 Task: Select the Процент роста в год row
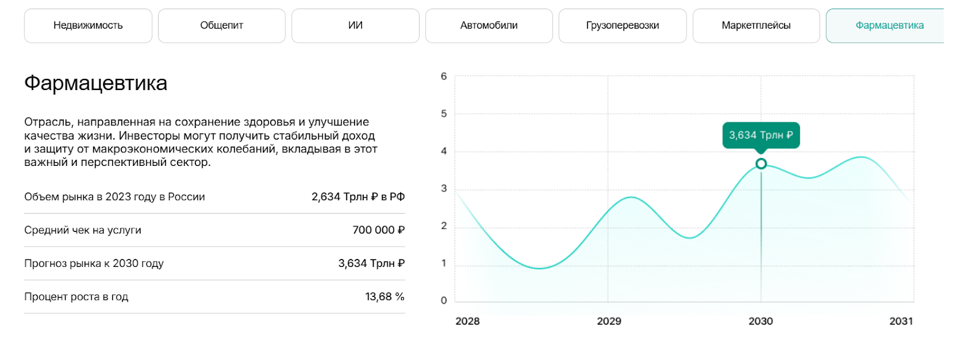point(76,297)
